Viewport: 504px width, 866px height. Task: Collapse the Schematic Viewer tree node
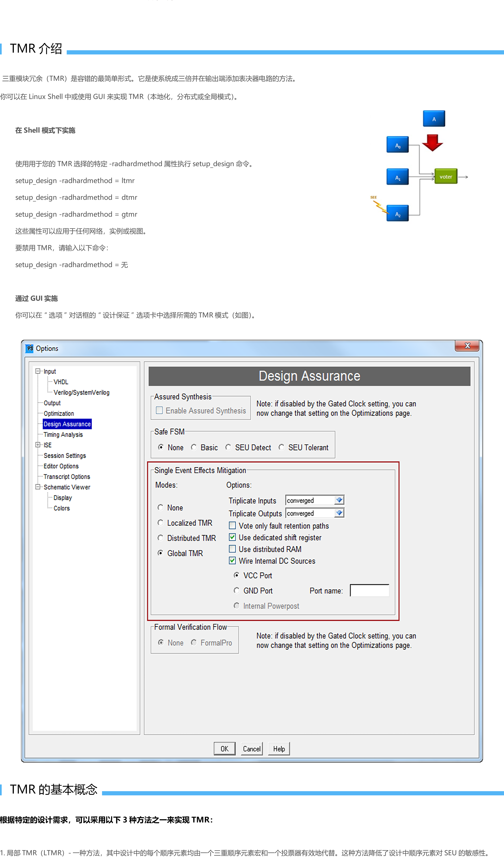[38, 487]
